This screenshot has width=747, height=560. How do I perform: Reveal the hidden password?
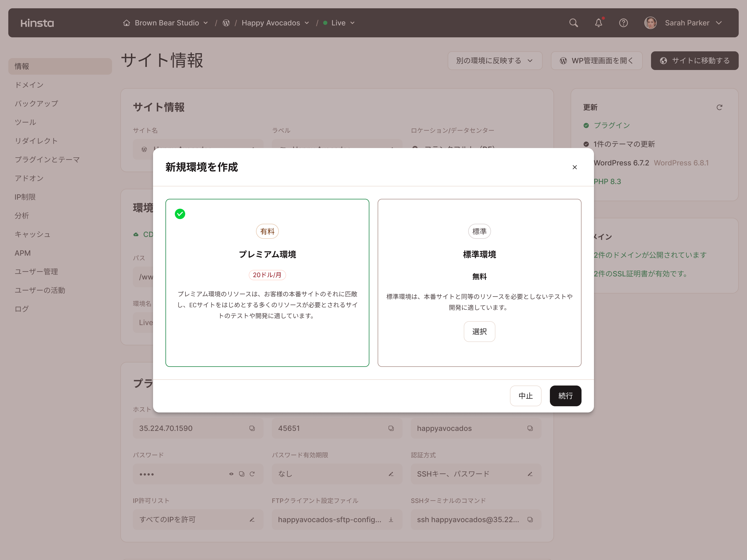(231, 474)
